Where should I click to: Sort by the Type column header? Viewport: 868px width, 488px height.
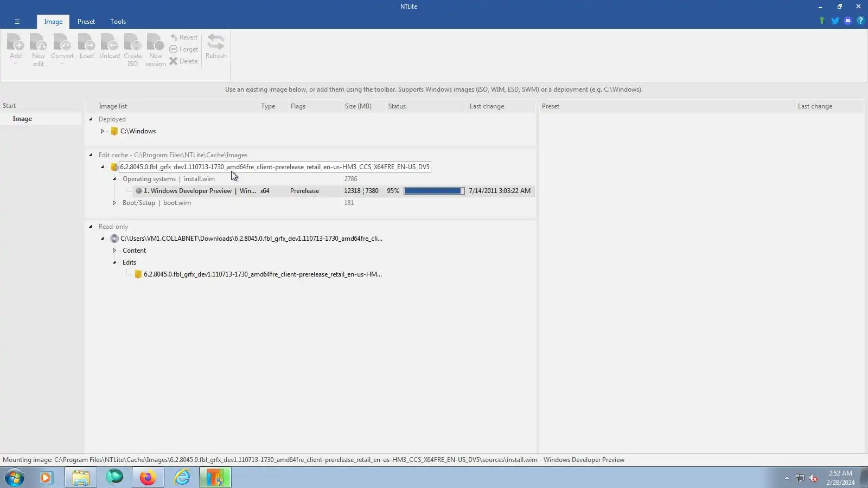click(268, 106)
